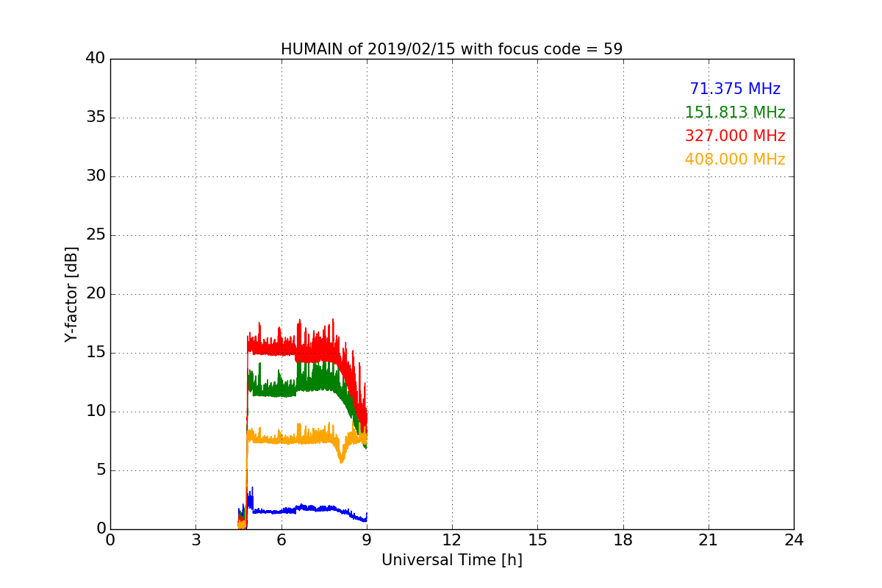Click the x-axis tick label 6
The width and height of the screenshot is (882, 588).
[281, 540]
